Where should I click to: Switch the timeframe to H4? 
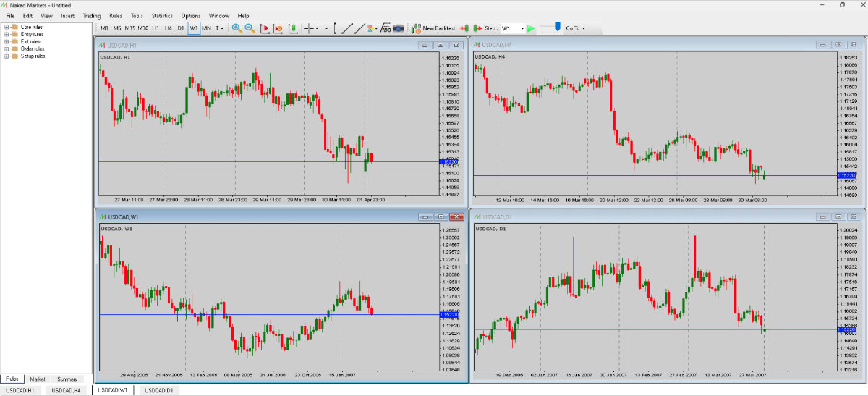coord(168,28)
